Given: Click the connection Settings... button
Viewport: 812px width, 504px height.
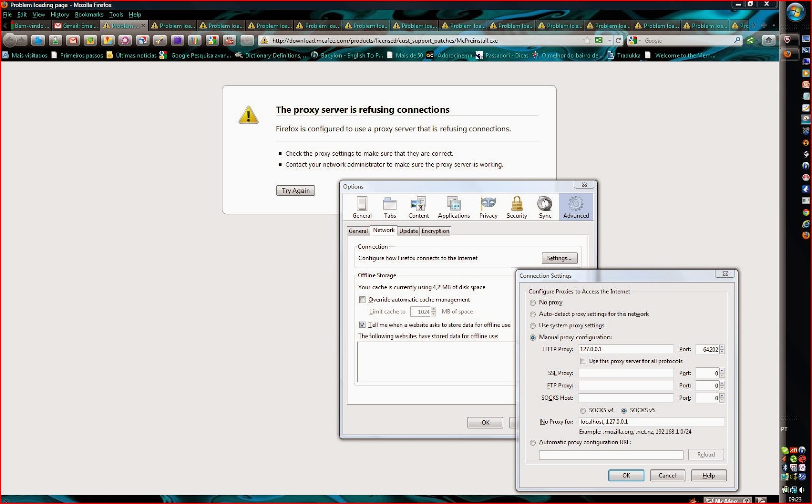Looking at the screenshot, I should [559, 258].
